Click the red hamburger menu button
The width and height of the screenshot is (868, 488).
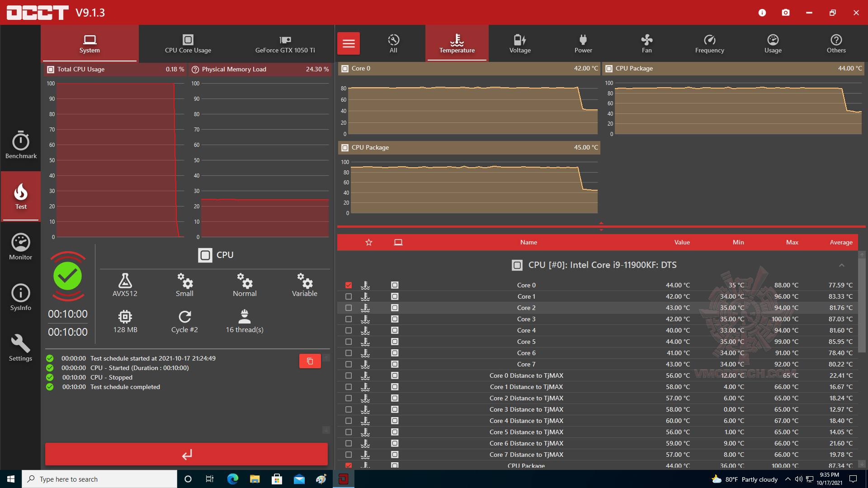(349, 43)
